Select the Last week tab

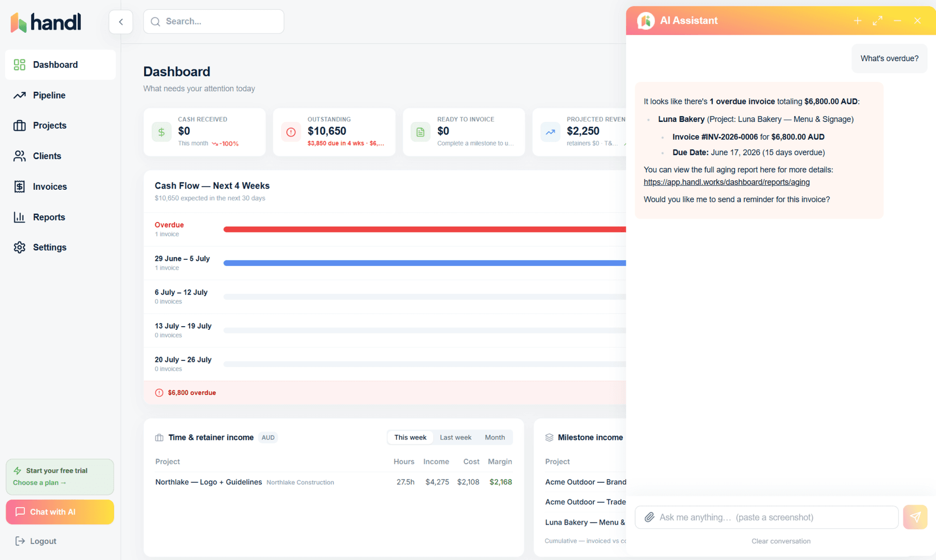[x=455, y=438]
